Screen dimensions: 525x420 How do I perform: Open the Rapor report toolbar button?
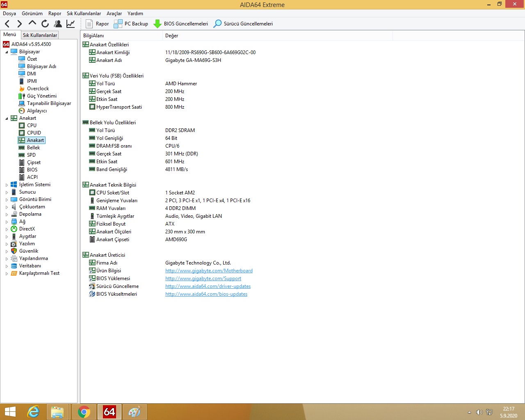[x=97, y=24]
